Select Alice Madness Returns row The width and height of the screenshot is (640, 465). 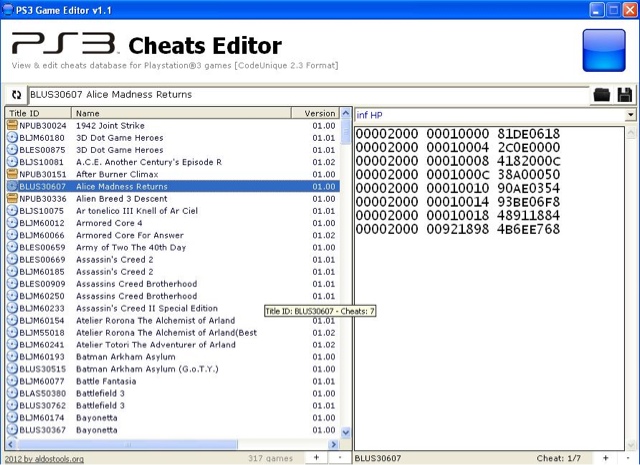172,186
